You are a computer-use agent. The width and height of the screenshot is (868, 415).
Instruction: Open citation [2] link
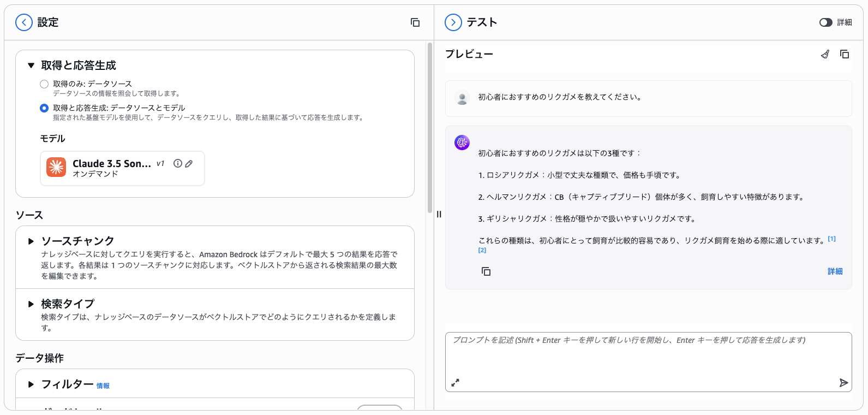[482, 250]
